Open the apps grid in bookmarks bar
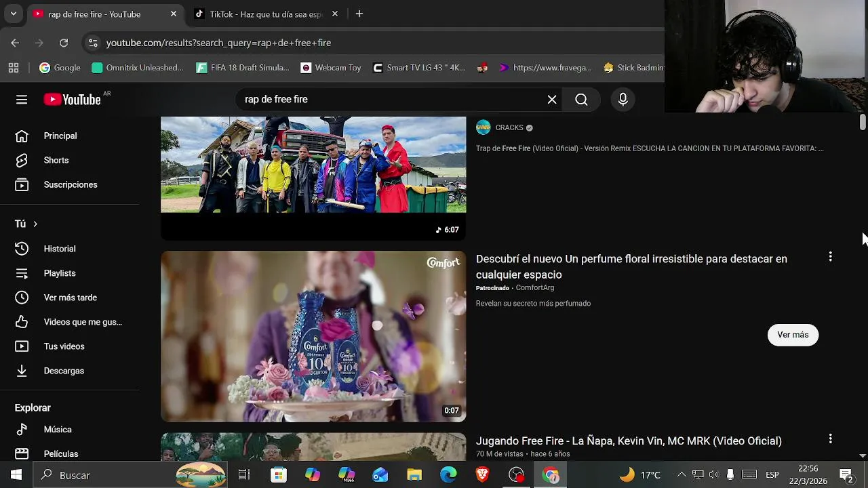 (13, 68)
